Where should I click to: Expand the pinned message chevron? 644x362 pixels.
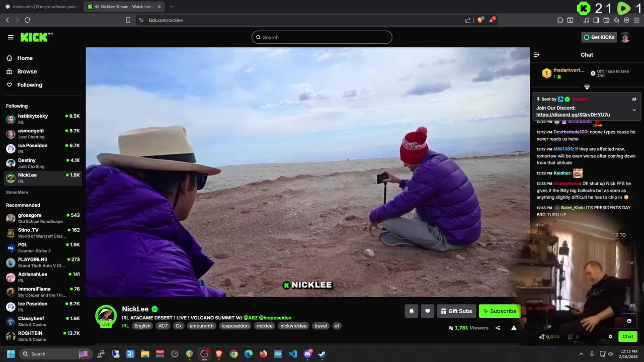634,110
